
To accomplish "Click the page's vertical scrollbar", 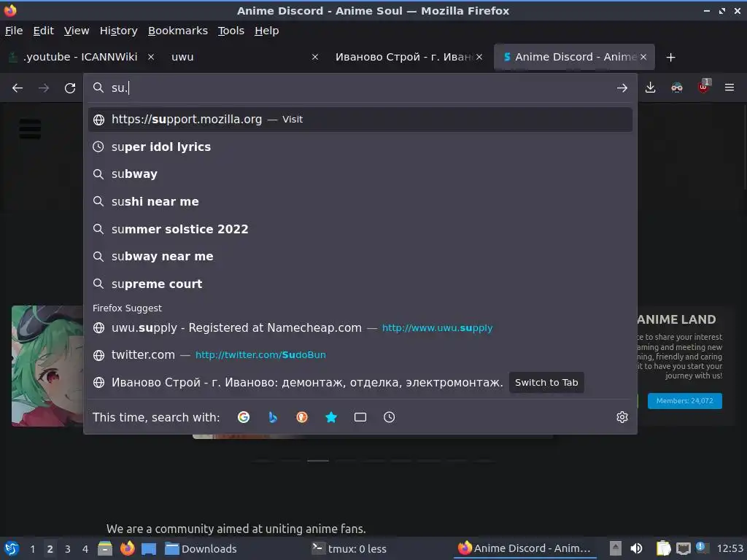I will point(744,147).
